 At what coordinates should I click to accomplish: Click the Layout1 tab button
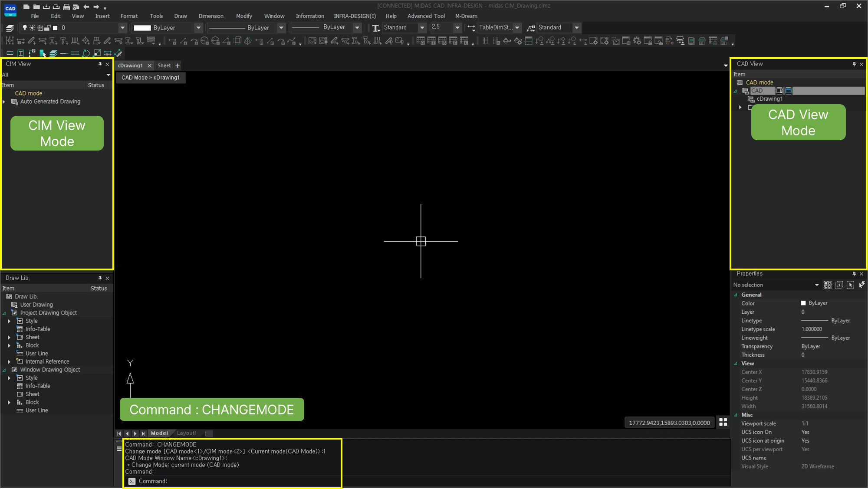click(x=187, y=433)
